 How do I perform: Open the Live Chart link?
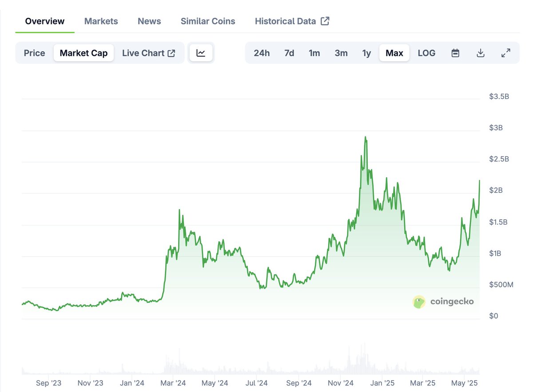(x=149, y=53)
